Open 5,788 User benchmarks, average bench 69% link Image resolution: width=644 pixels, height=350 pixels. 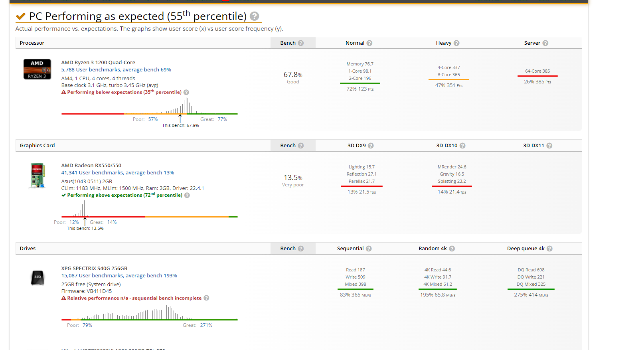tap(116, 70)
